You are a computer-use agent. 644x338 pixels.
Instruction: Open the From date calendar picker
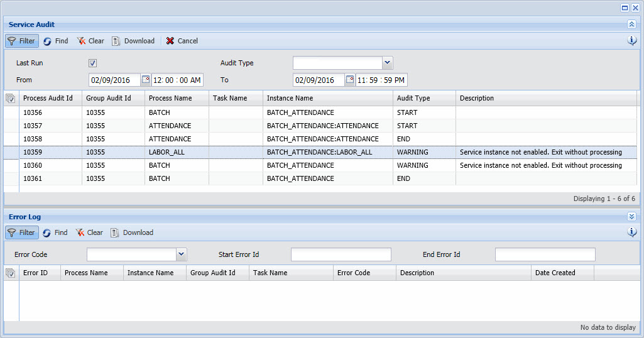pyautogui.click(x=146, y=80)
